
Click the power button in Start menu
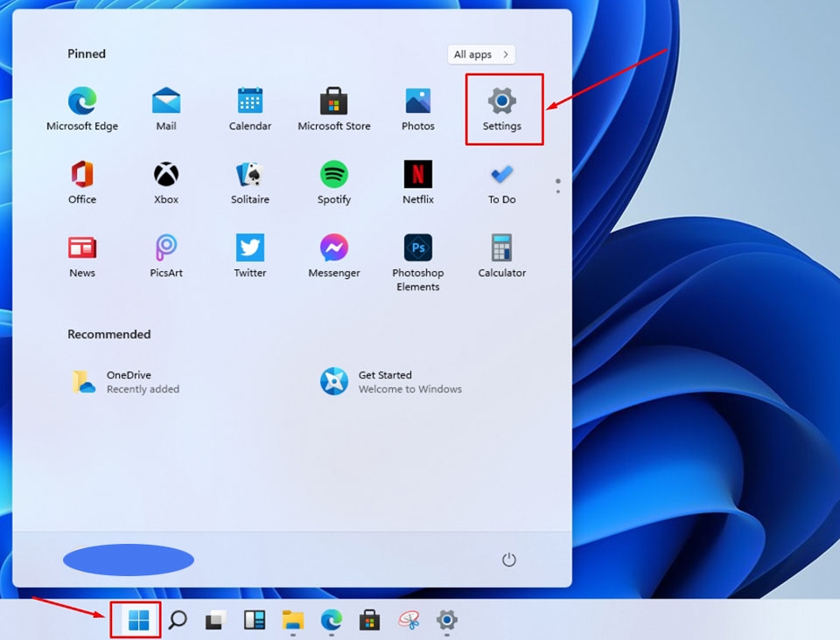508,560
